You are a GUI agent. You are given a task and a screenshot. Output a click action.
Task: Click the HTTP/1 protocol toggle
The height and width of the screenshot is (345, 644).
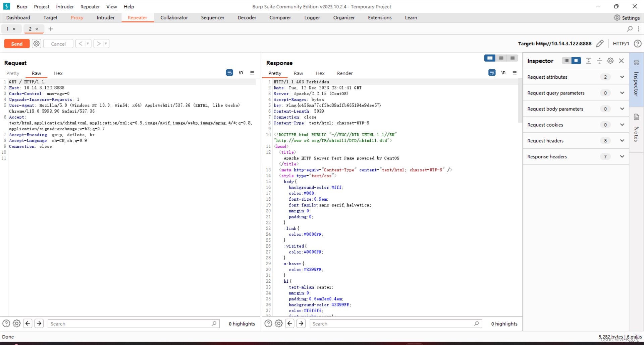[621, 44]
